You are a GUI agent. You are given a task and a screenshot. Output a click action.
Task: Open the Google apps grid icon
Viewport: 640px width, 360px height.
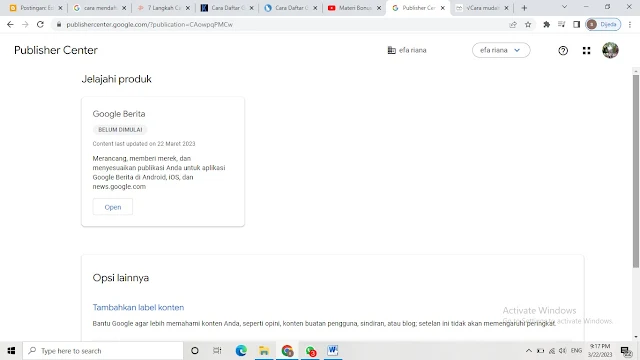tap(587, 51)
